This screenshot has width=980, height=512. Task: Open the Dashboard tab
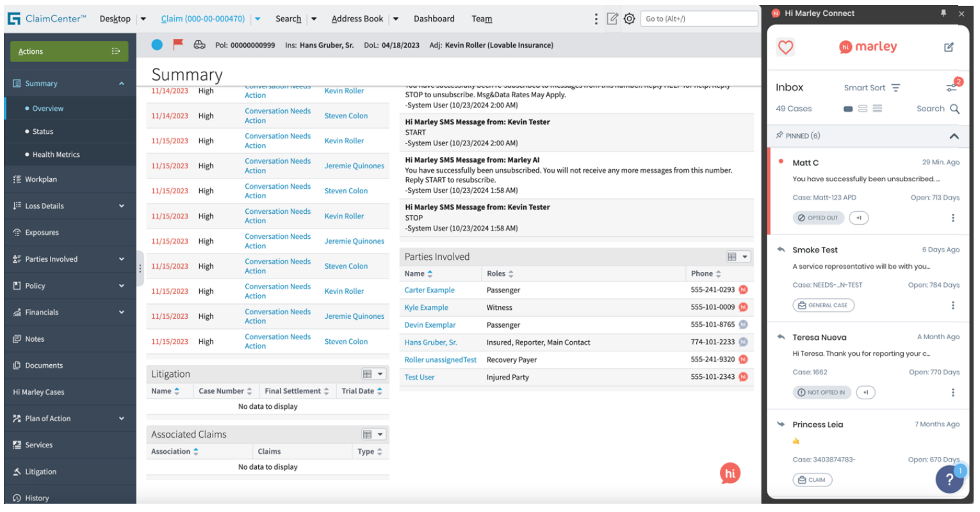(x=434, y=19)
